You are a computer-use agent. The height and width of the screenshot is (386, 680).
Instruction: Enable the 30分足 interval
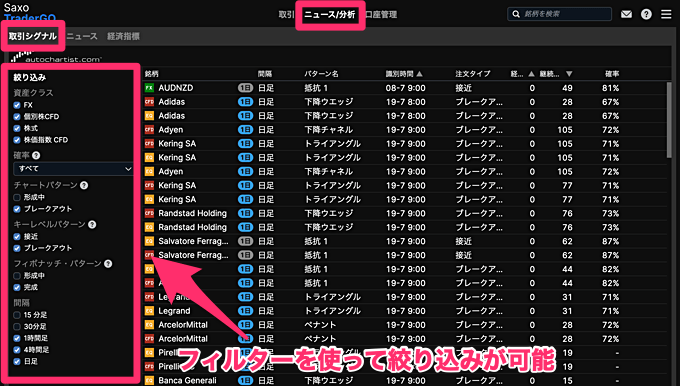pos(17,327)
